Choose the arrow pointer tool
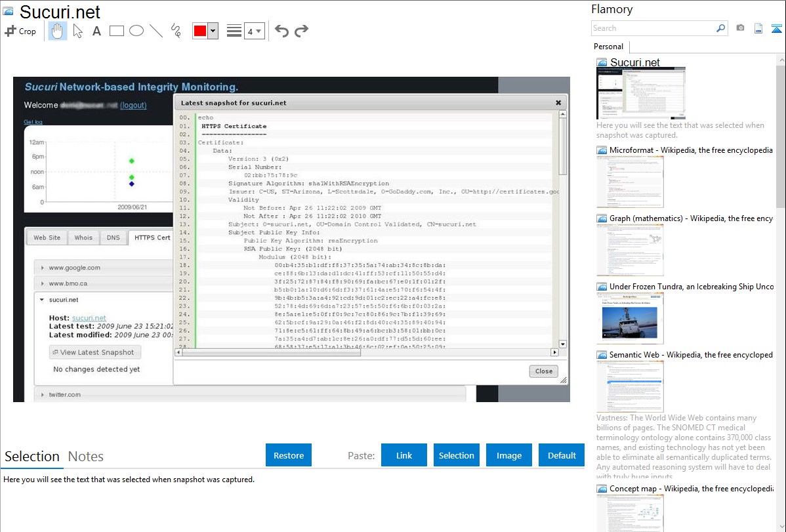 pos(77,31)
